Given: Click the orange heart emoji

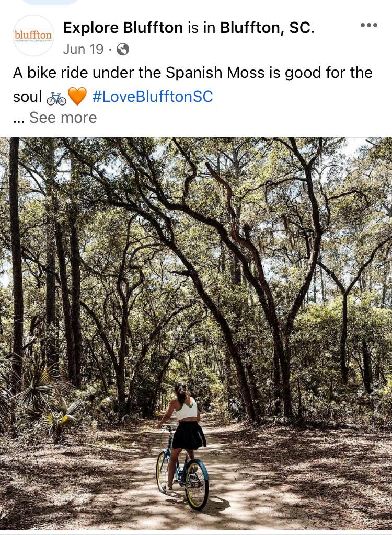Looking at the screenshot, I should point(77,96).
